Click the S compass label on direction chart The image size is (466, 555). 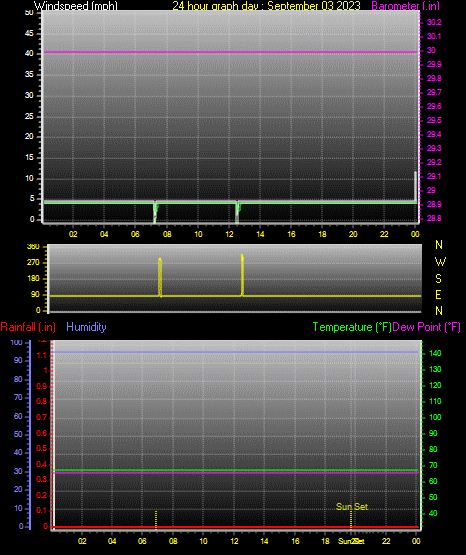click(438, 279)
